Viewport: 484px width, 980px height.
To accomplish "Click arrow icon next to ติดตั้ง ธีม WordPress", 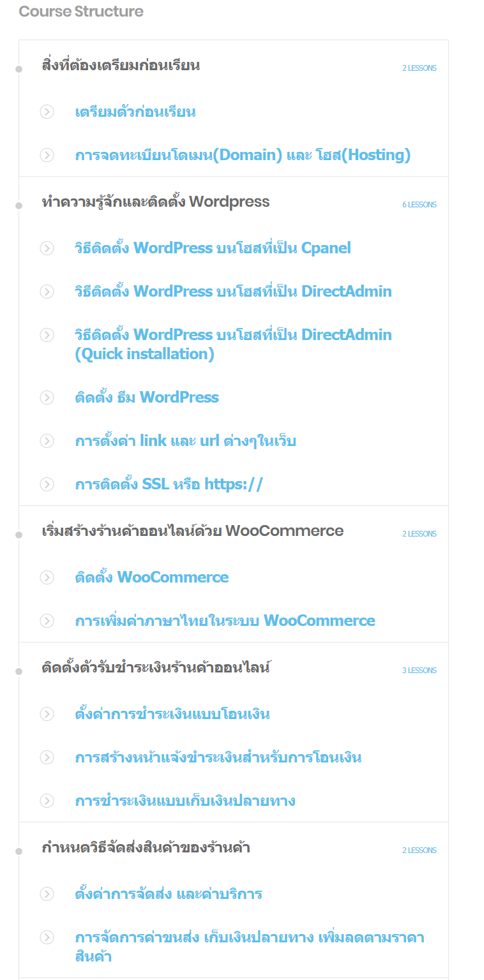I will (47, 397).
